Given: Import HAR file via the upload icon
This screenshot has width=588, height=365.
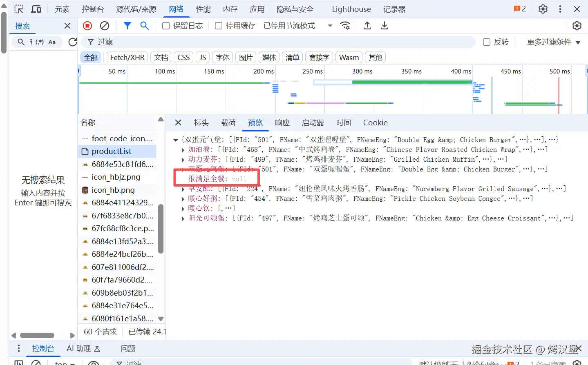Looking at the screenshot, I should 367,25.
